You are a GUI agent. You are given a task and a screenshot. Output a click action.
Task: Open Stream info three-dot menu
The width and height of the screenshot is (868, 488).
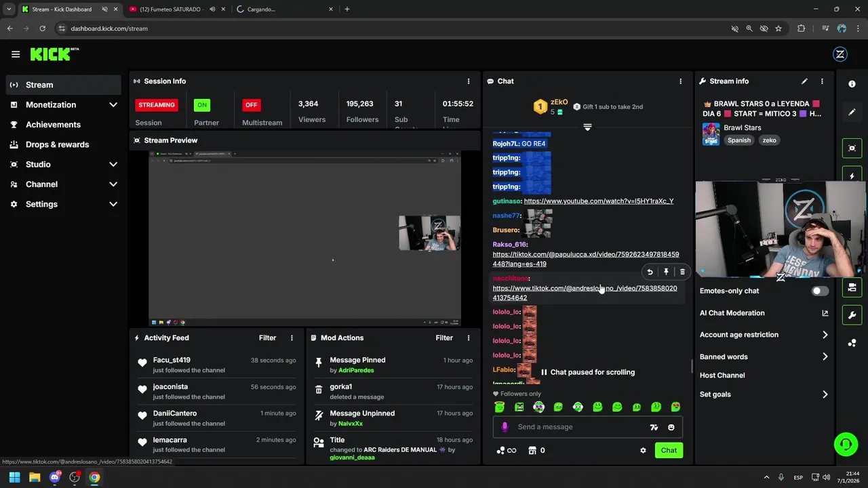click(x=822, y=81)
